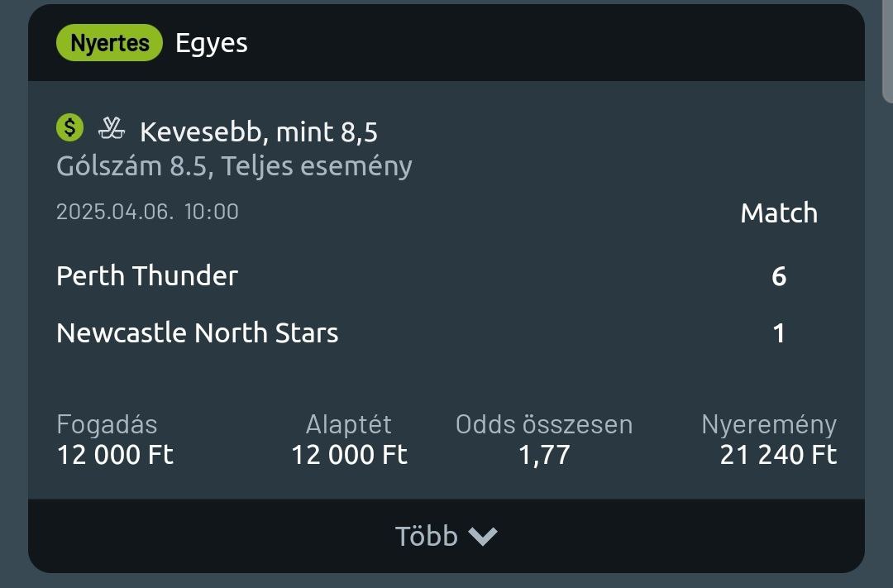
Task: Click Newcastle North Stars' score of 1
Action: [779, 333]
